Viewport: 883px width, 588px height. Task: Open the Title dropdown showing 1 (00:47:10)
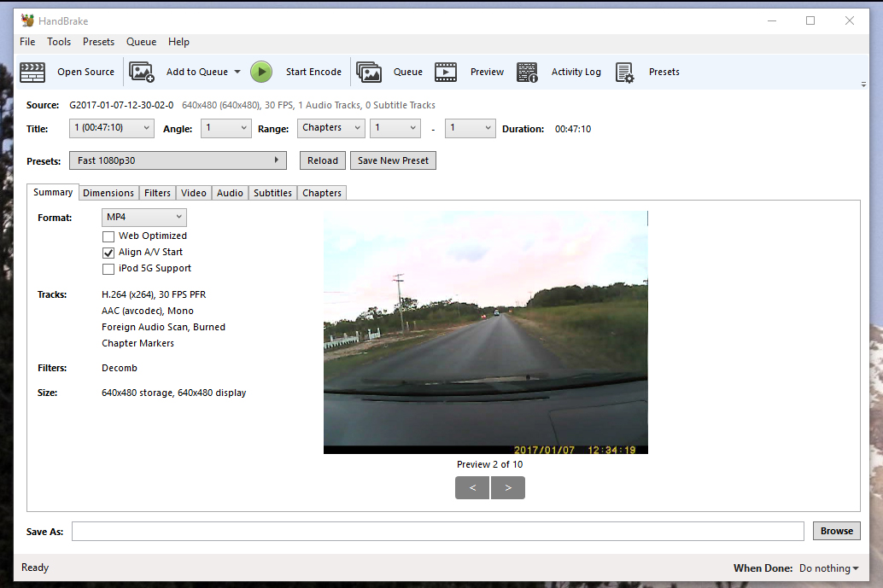coord(111,128)
